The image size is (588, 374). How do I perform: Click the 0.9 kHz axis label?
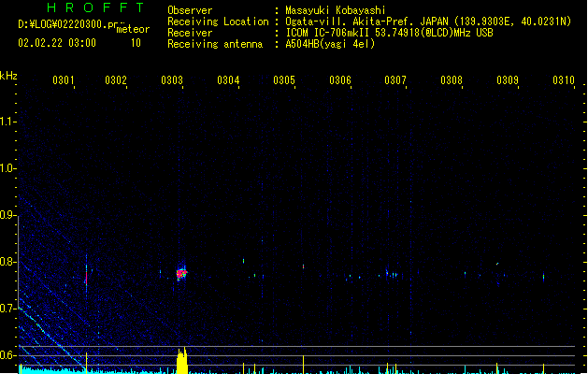(x=7, y=214)
